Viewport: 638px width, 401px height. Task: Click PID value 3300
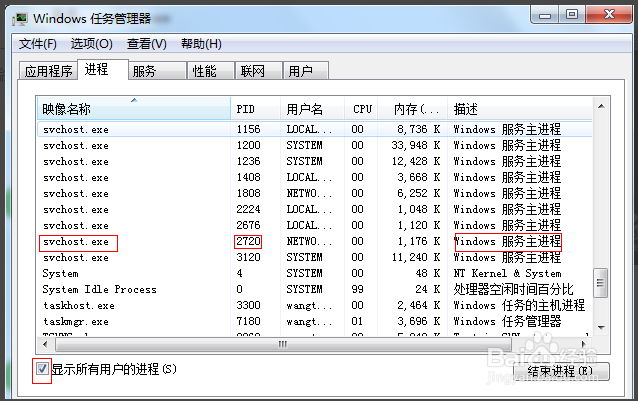tap(248, 305)
